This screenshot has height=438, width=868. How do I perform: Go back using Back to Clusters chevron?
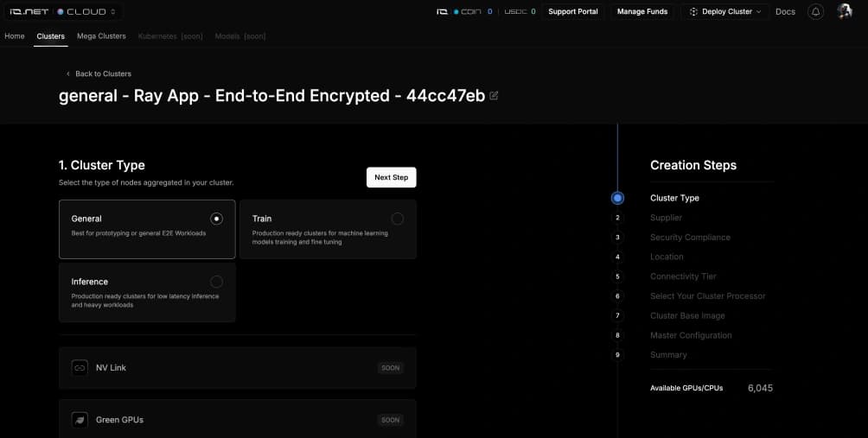point(68,74)
